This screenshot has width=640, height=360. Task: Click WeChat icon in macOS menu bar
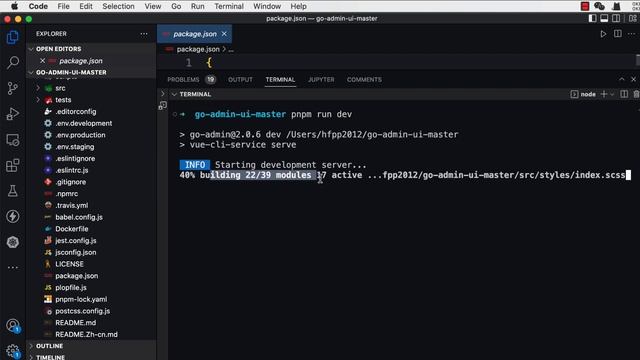[599, 6]
